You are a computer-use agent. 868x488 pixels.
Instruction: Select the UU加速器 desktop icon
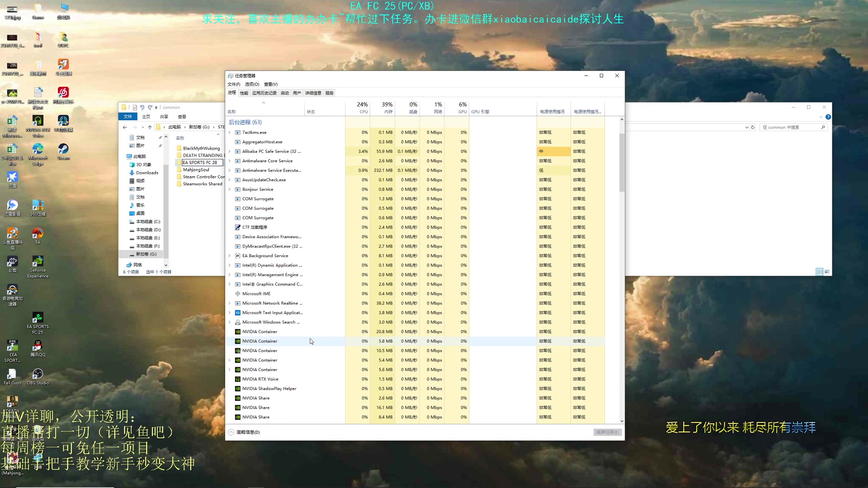tap(63, 123)
